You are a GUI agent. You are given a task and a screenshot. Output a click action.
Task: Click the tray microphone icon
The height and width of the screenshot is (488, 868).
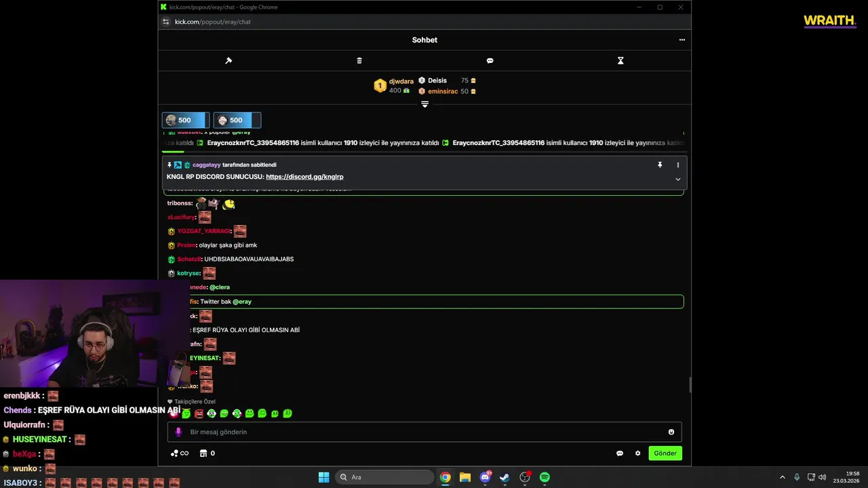pyautogui.click(x=797, y=477)
